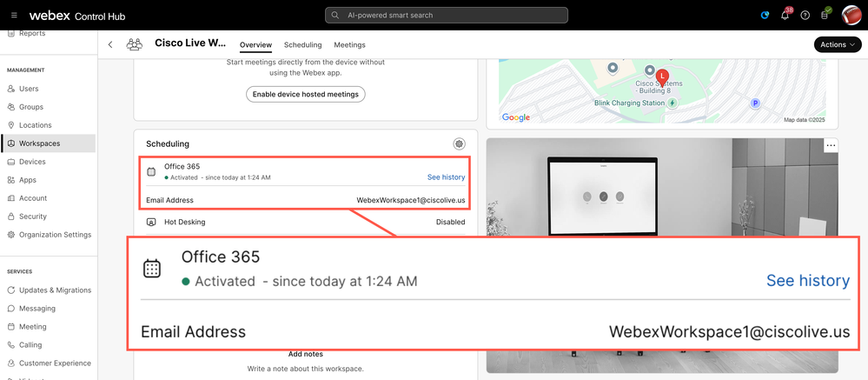Image resolution: width=868 pixels, height=380 pixels.
Task: Open Updates & Migrations service
Action: [55, 290]
